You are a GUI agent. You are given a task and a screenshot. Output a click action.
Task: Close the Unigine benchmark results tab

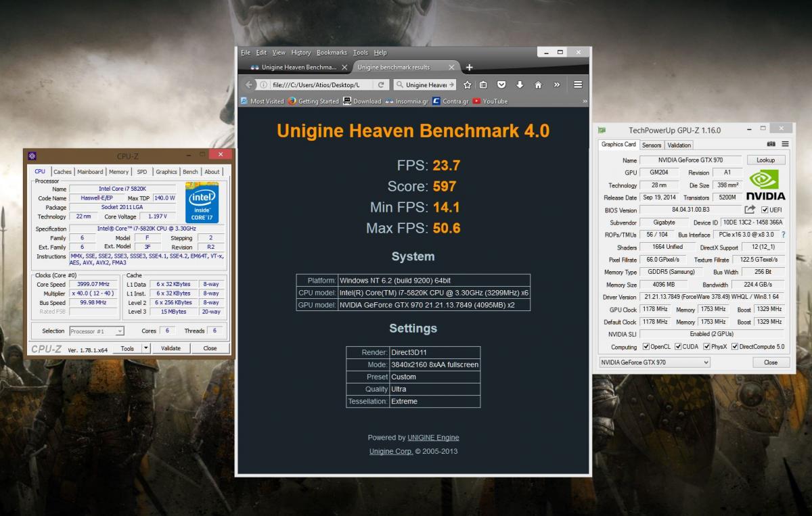pos(452,67)
